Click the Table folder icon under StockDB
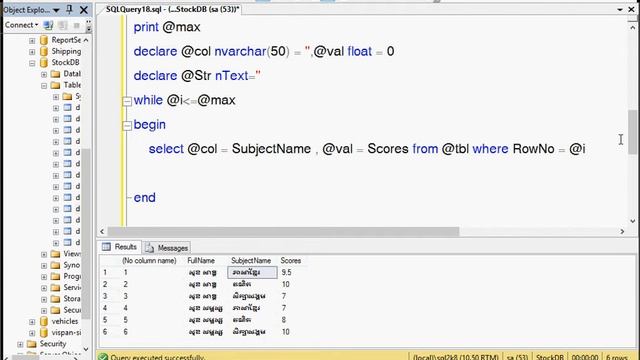The height and width of the screenshot is (360, 640). coord(56,85)
